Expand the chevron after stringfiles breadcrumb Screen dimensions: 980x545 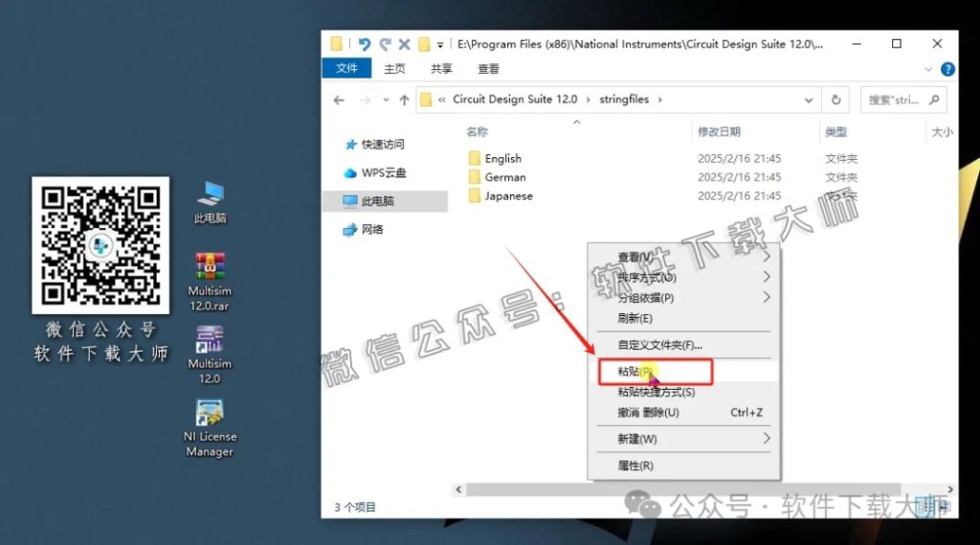(659, 100)
